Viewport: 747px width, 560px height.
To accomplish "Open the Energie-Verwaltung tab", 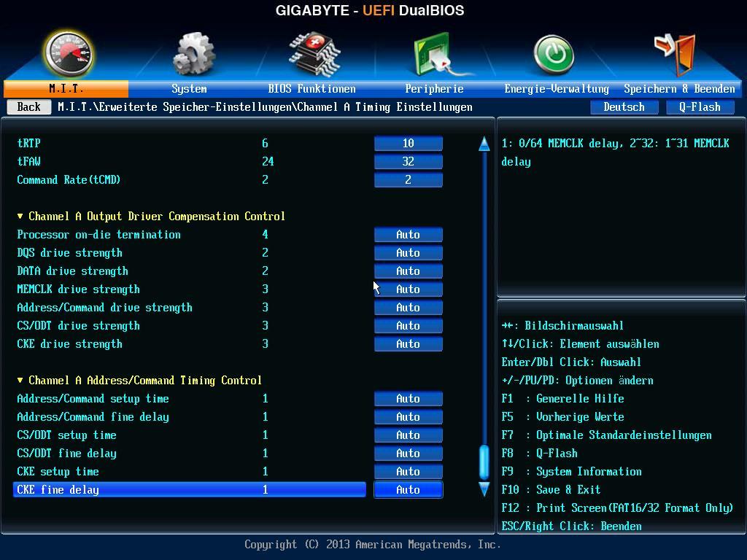I will (x=557, y=88).
